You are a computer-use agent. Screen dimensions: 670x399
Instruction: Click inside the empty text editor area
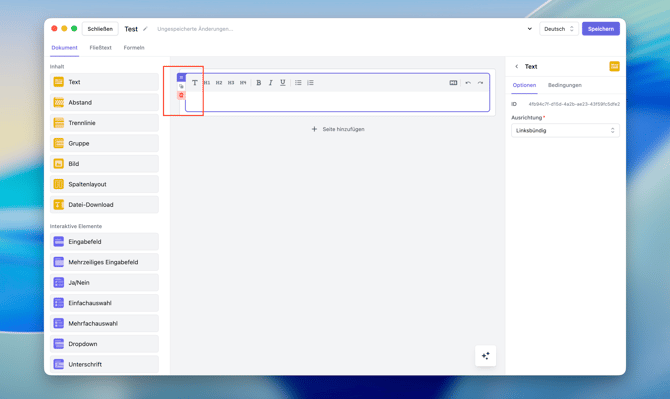pyautogui.click(x=338, y=101)
